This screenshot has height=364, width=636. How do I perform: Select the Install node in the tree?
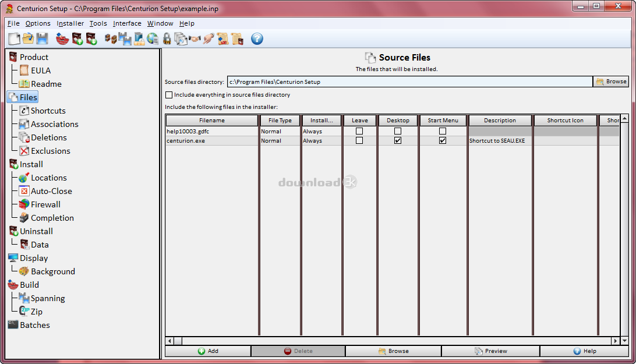(x=26, y=164)
